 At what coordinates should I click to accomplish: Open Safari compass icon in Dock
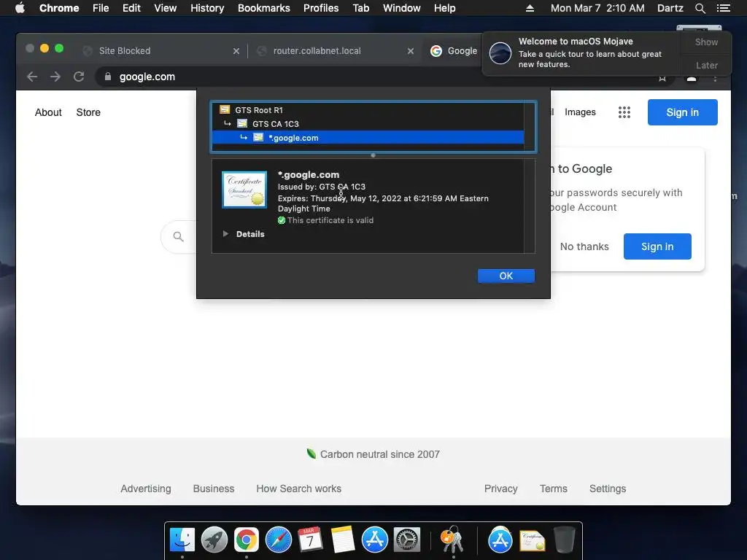point(278,540)
